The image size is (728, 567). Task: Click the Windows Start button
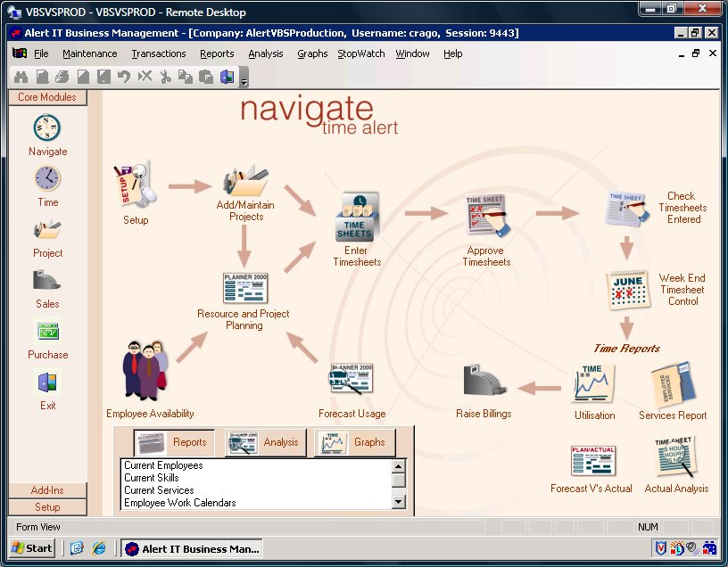pos(32,548)
